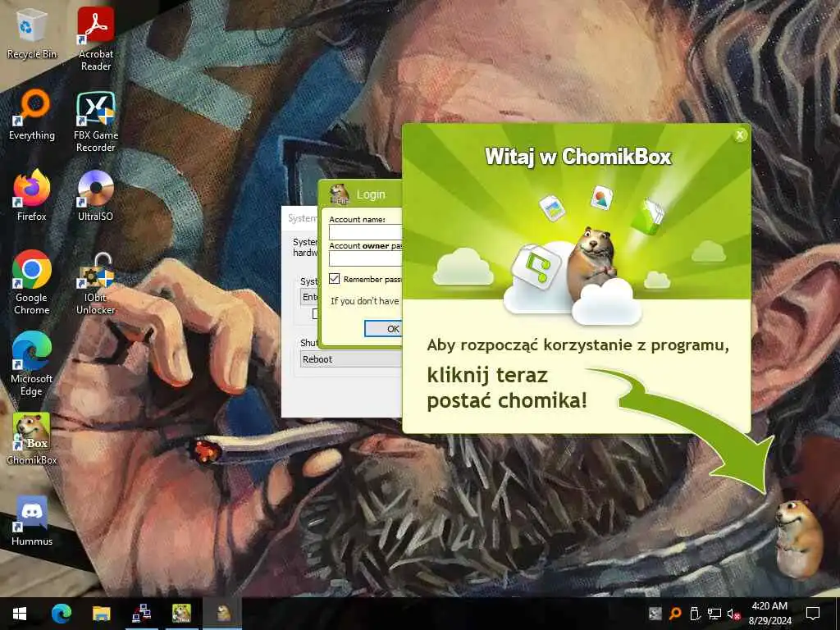The width and height of the screenshot is (840, 630).
Task: Open the Everything search desktop shortcut
Action: pyautogui.click(x=32, y=115)
